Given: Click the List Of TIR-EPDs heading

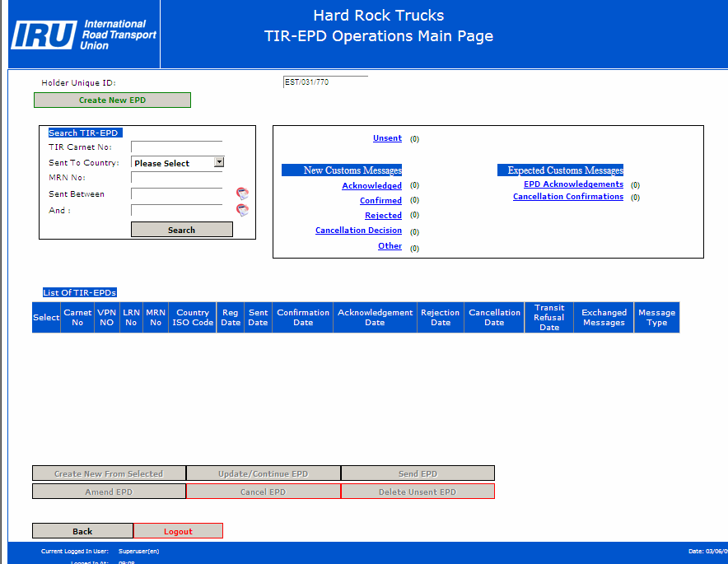Looking at the screenshot, I should click(79, 292).
